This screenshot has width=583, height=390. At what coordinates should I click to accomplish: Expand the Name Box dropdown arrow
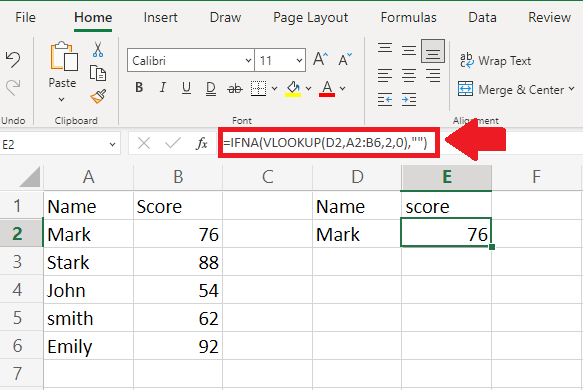pyautogui.click(x=112, y=144)
